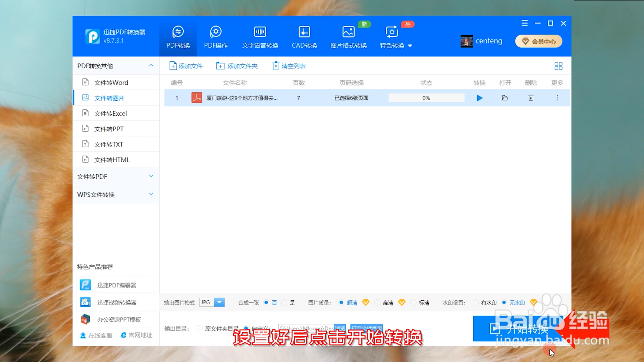Viewport: 644px width, 362px height.
Task: Click the play icon to convert file
Action: pos(479,98)
